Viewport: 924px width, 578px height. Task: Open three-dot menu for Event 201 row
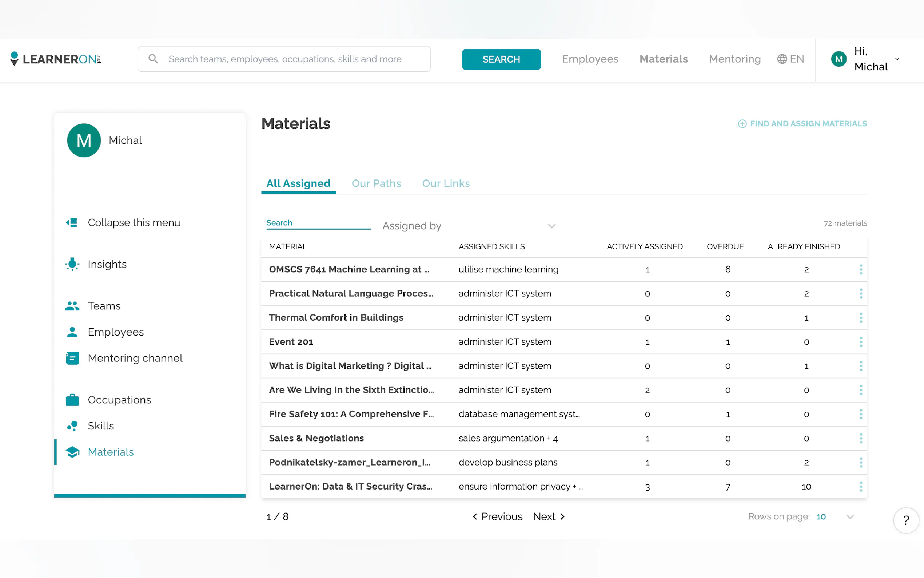(861, 342)
